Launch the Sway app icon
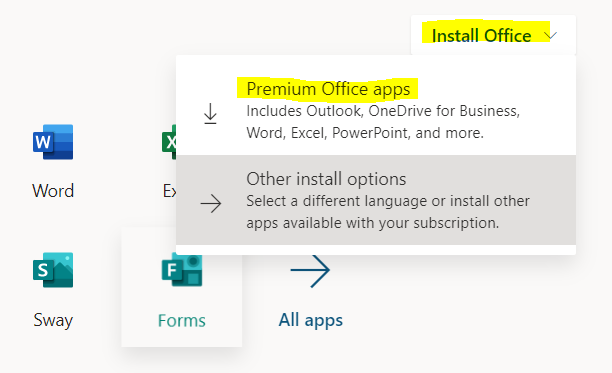 [x=53, y=270]
